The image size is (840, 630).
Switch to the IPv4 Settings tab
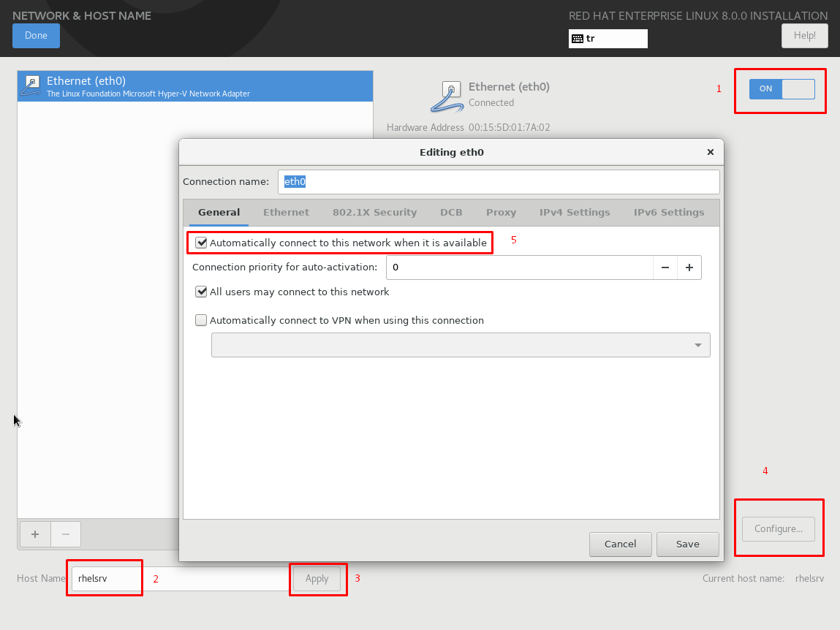click(x=575, y=213)
